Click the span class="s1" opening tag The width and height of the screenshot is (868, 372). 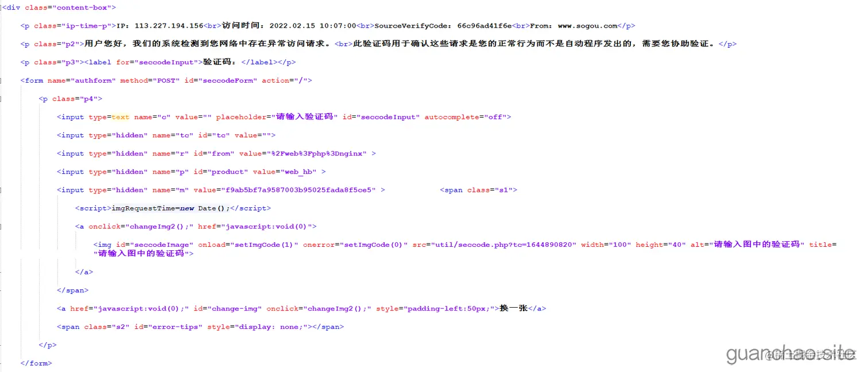coord(479,191)
